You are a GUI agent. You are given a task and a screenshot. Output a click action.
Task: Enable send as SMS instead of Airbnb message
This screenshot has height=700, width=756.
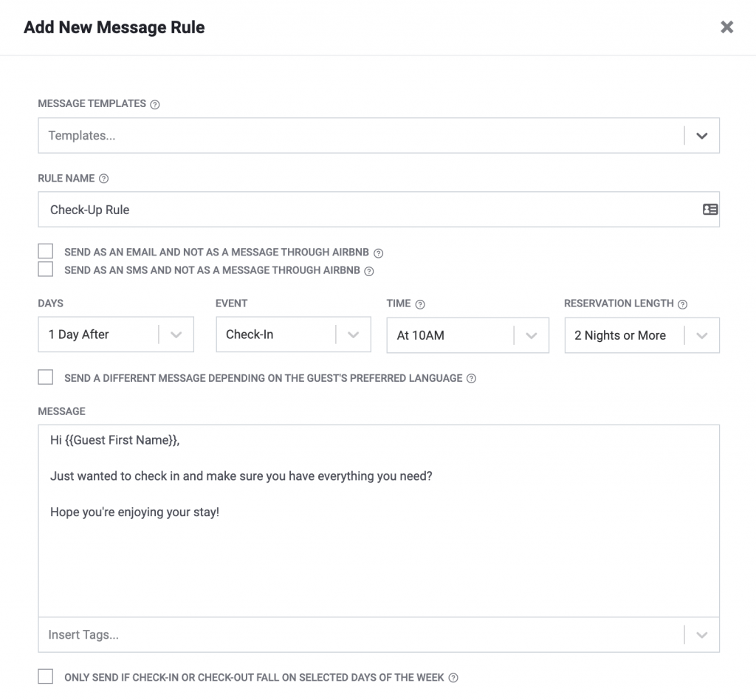tap(45, 269)
